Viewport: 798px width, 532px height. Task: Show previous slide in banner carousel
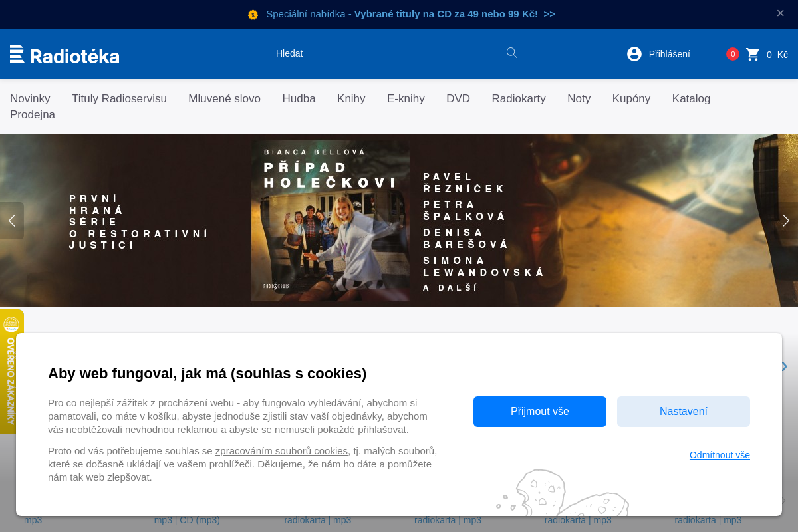coord(11,221)
